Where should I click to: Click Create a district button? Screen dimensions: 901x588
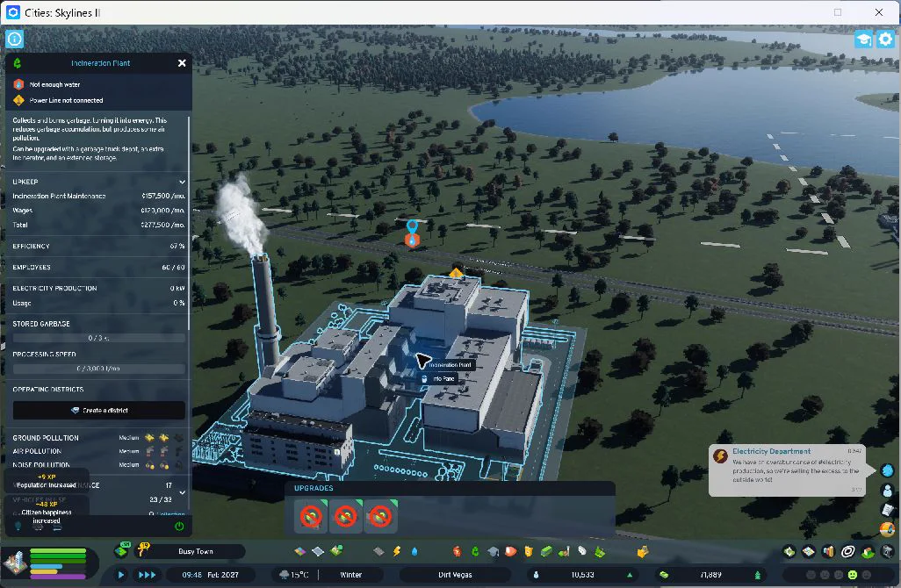[99, 410]
